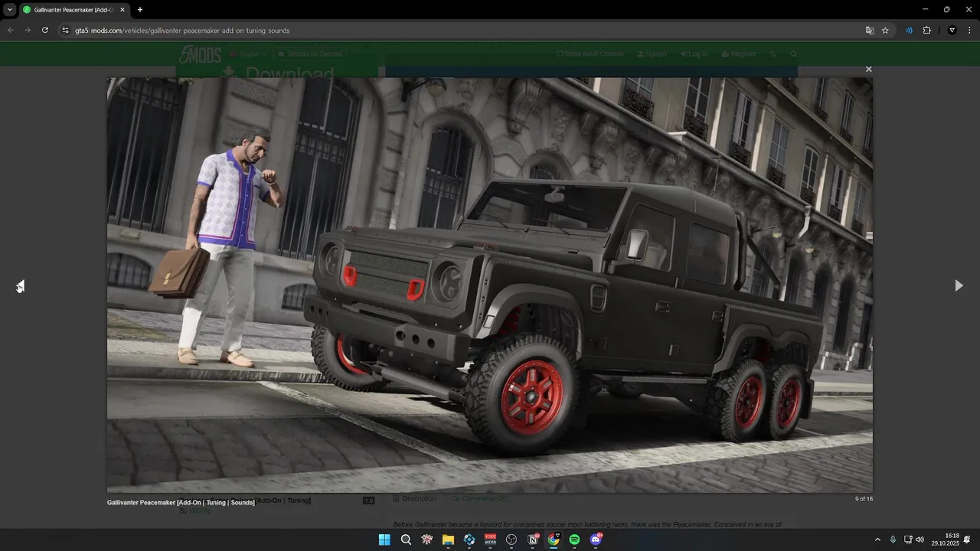
Task: Go back in browser history
Action: (11, 31)
